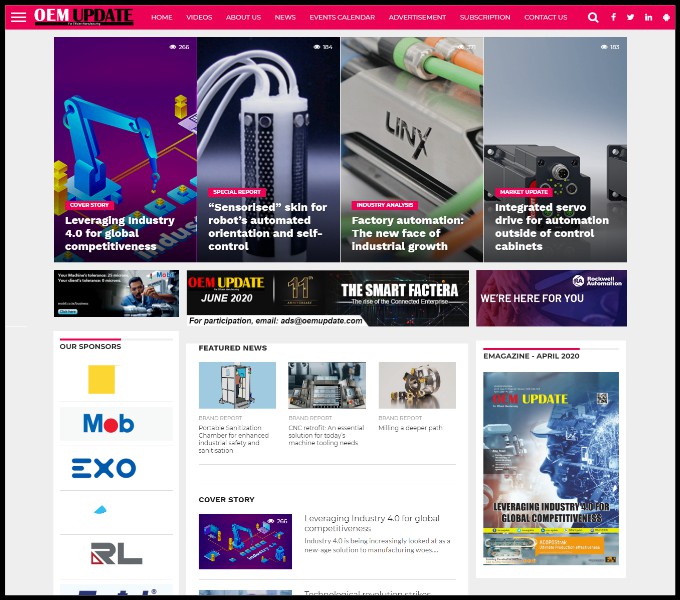
Task: Click the Market Update category tag
Action: (524, 192)
